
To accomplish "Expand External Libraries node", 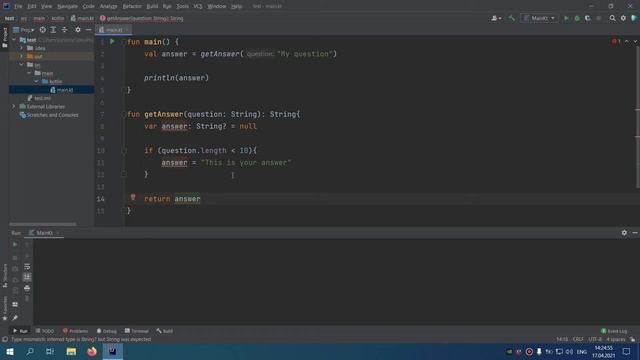I will pyautogui.click(x=14, y=107).
